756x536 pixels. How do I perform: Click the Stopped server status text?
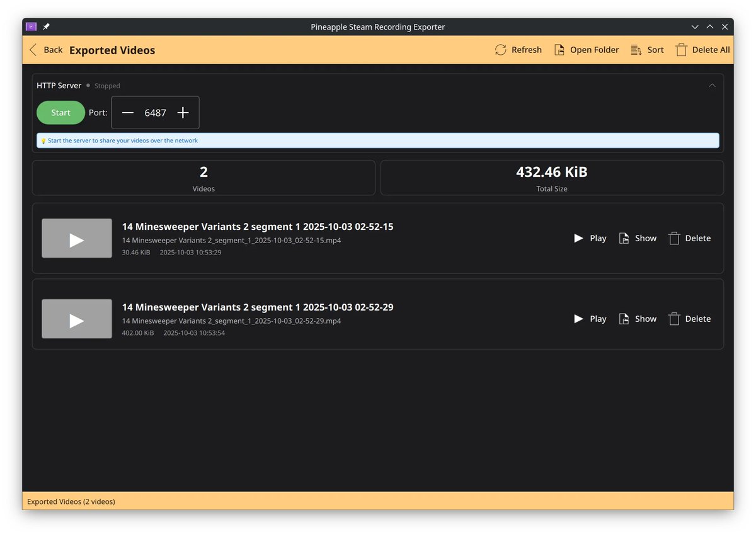(x=107, y=86)
